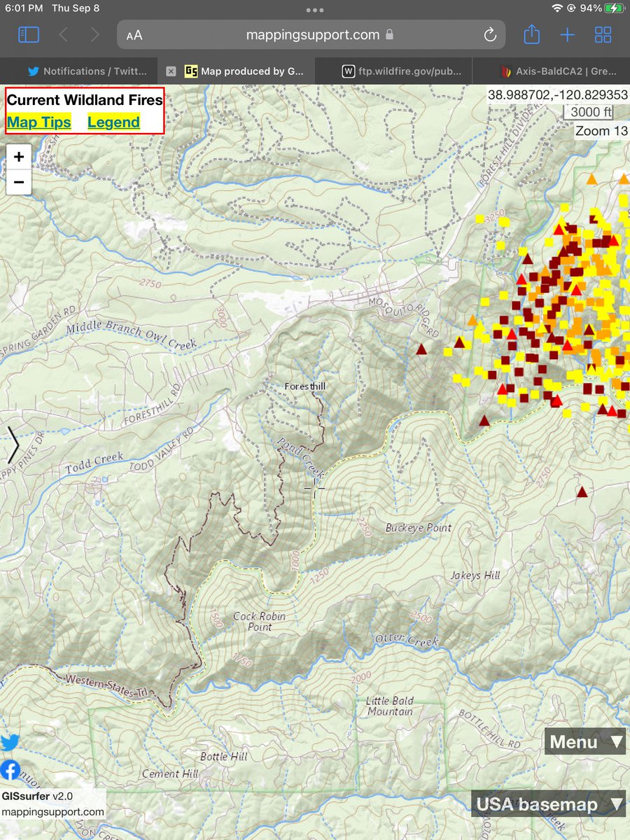Open Facebook via the bottom-left icon
Image resolution: width=630 pixels, height=840 pixels.
[10, 770]
